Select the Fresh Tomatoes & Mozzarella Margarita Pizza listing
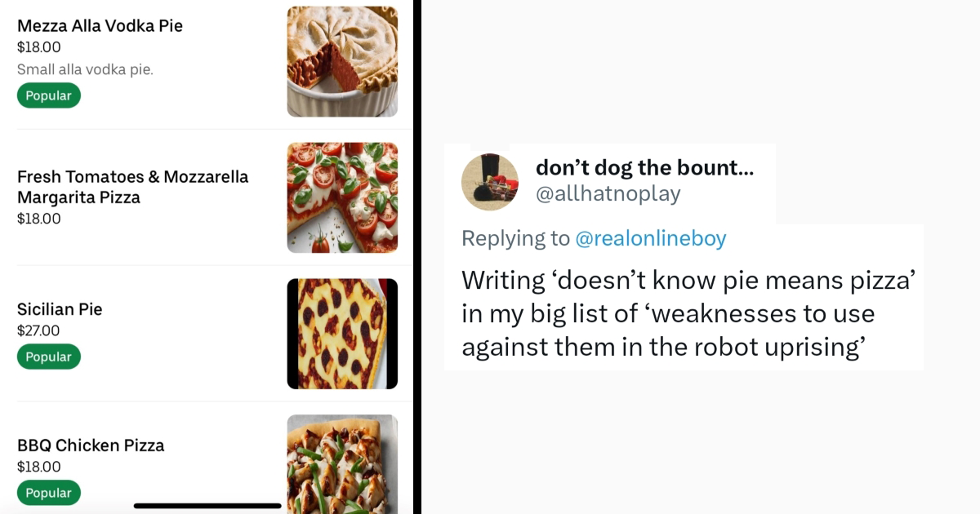Image resolution: width=980 pixels, height=514 pixels. (133, 187)
